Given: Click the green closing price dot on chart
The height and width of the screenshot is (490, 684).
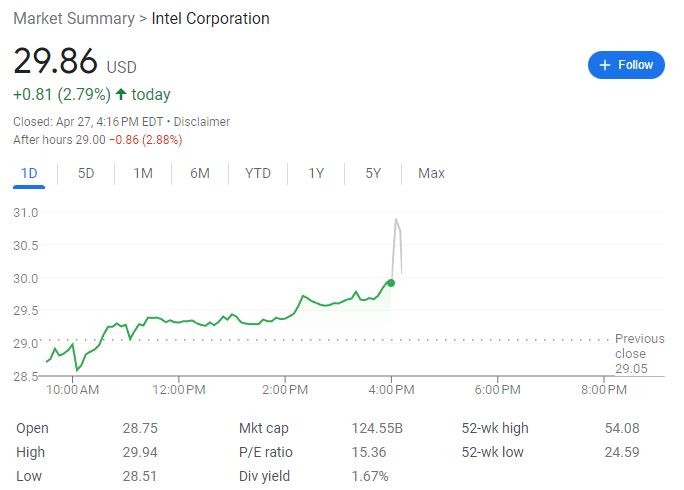Looking at the screenshot, I should coord(390,283).
